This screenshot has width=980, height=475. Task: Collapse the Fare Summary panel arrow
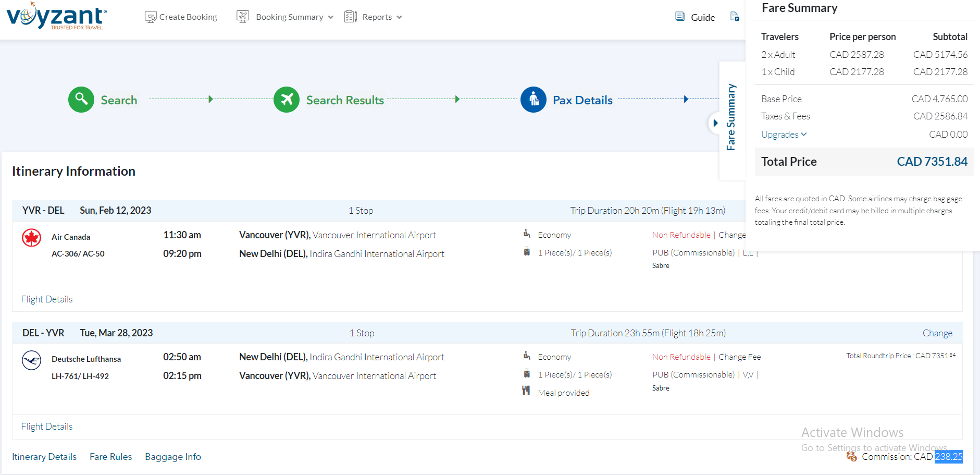pos(715,123)
